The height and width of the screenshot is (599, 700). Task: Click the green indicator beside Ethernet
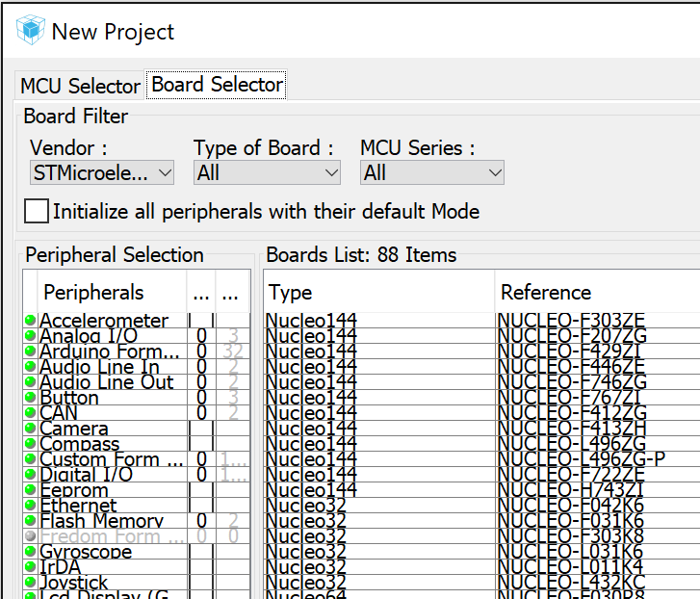[31, 506]
